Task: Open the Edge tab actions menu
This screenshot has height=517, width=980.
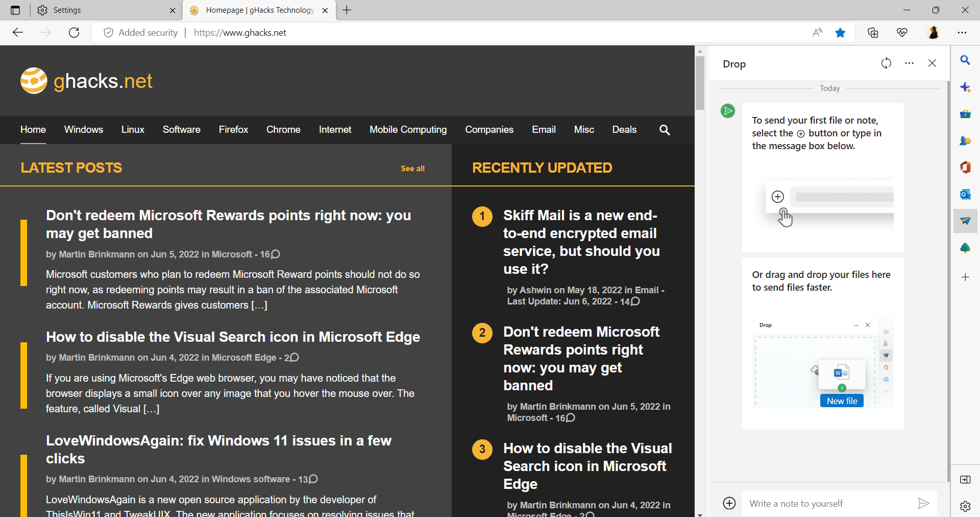Action: point(15,10)
